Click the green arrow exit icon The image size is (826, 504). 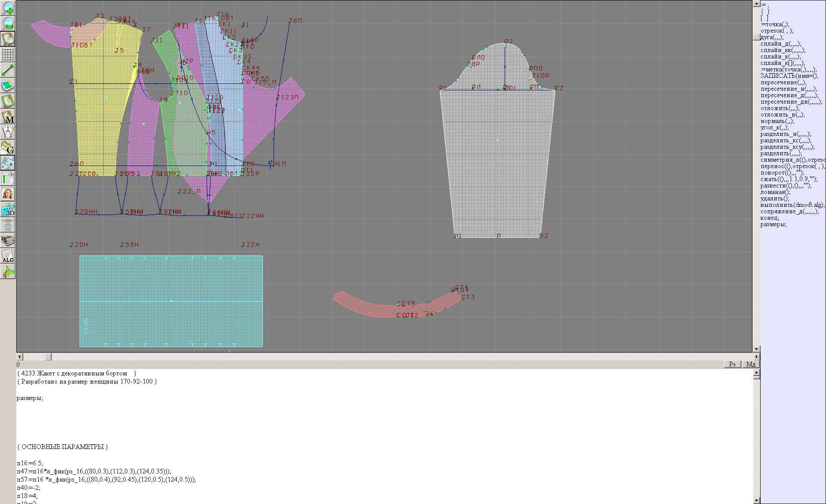pyautogui.click(x=8, y=271)
